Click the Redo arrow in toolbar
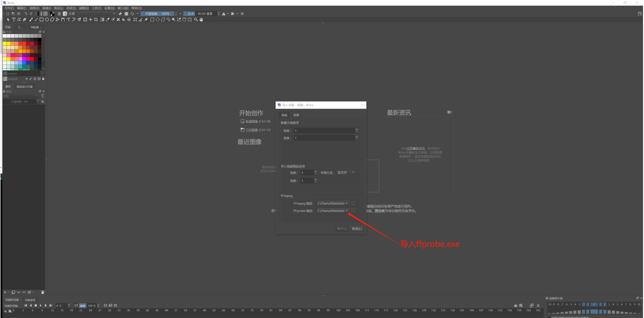The width and height of the screenshot is (644, 318). tap(31, 14)
